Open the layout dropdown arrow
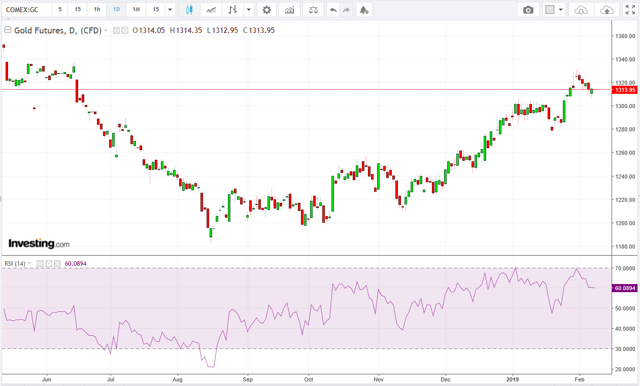This screenshot has width=640, height=386. [x=561, y=9]
